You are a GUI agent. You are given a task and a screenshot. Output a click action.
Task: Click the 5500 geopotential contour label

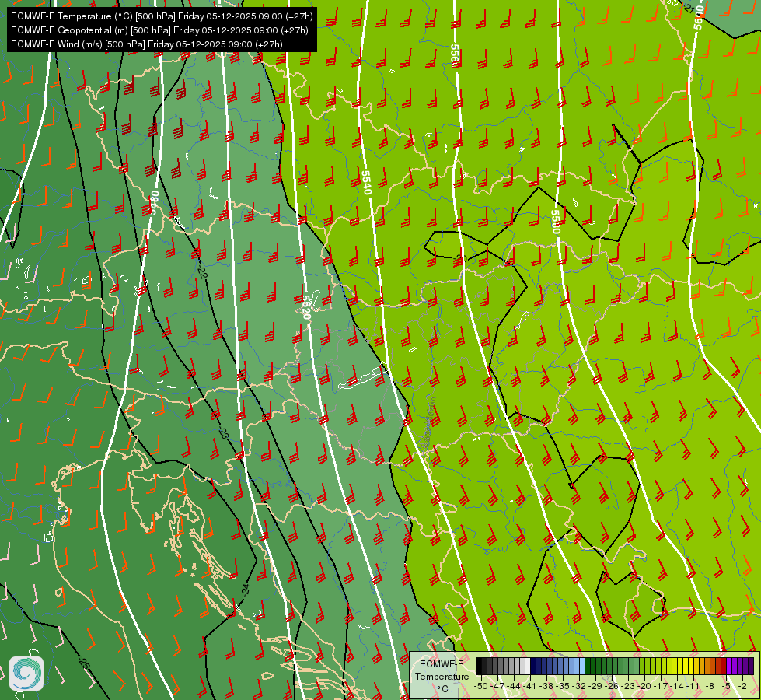point(556,222)
